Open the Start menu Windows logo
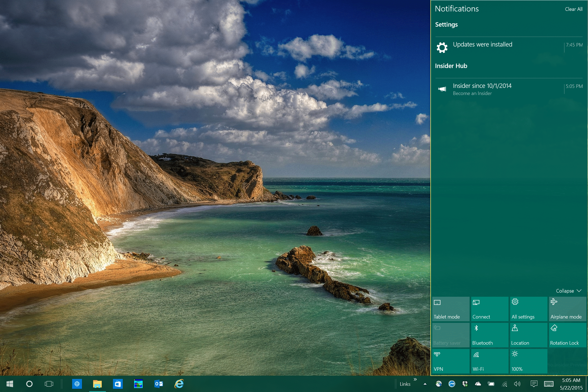The width and height of the screenshot is (588, 392). (x=10, y=384)
